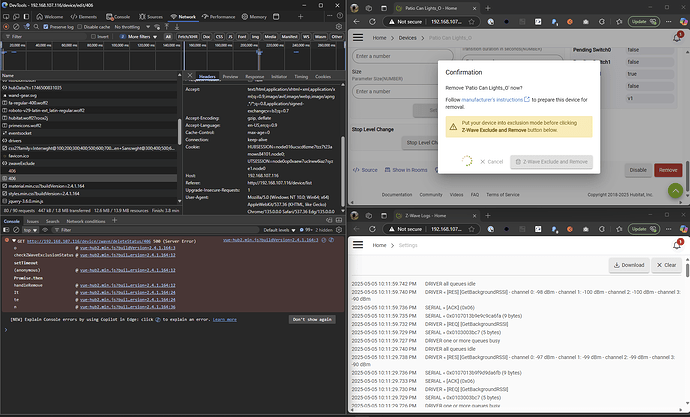
Task: Toggle the Preserve log checkbox
Action: coord(46,27)
